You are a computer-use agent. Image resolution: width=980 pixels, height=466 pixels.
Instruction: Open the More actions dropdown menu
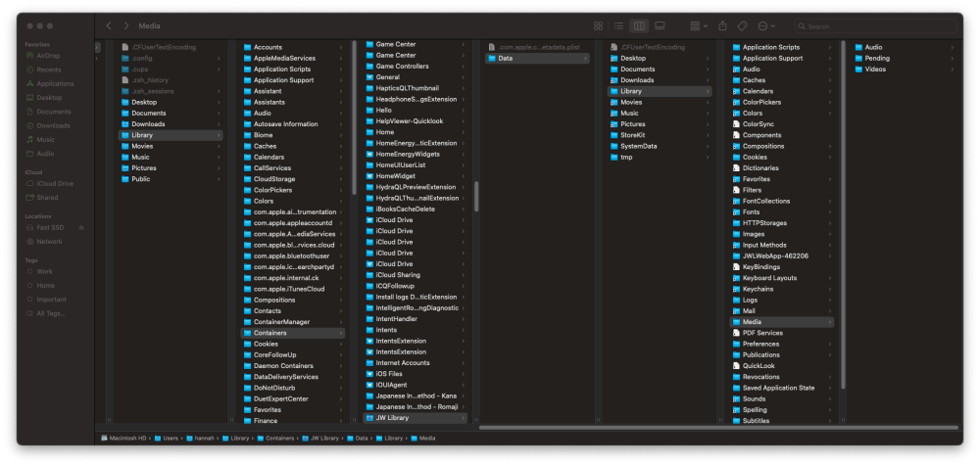tap(767, 25)
